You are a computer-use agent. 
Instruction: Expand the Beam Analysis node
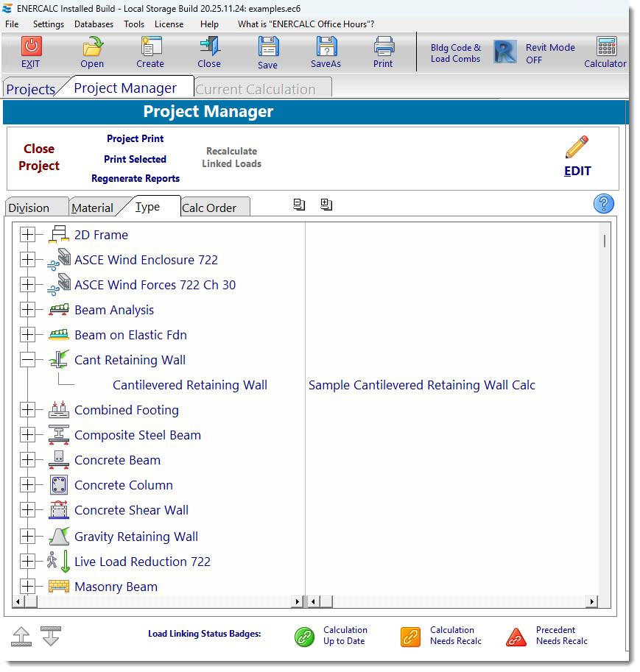(x=27, y=309)
